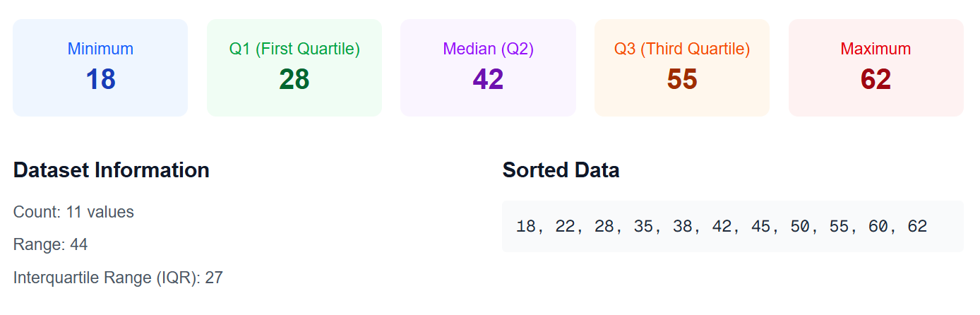
Task: Click the Median (Q2) label
Action: 488,49
